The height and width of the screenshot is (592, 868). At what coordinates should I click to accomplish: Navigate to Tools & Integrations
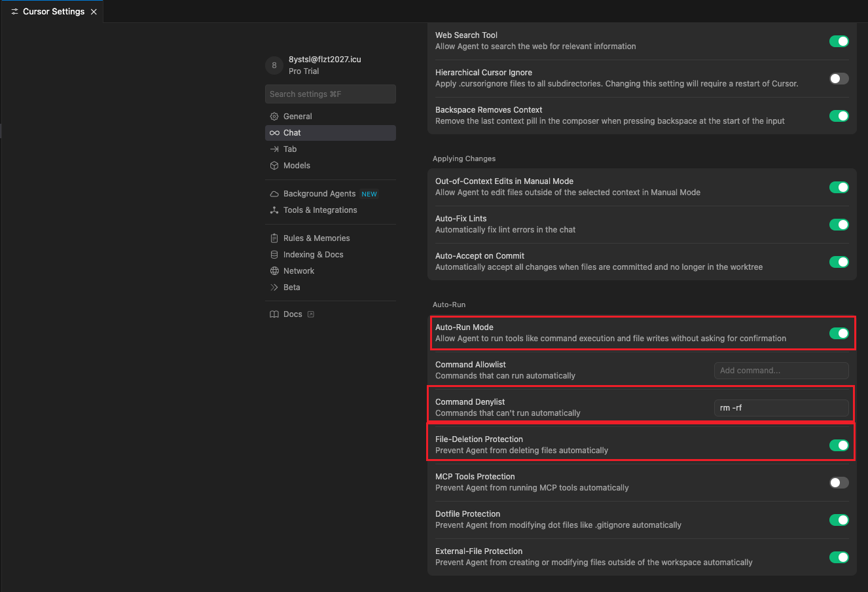tap(331, 210)
